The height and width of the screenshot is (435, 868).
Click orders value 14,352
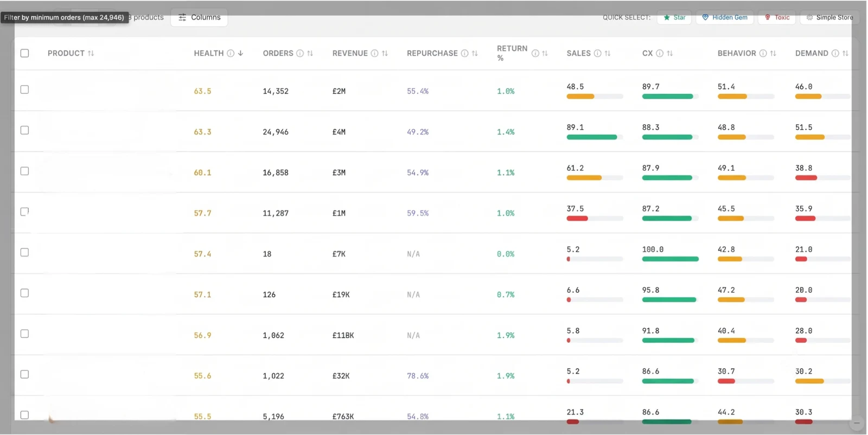tap(276, 91)
